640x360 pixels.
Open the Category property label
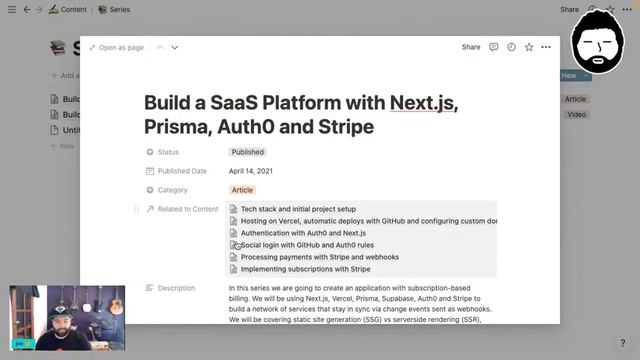[x=167, y=190]
